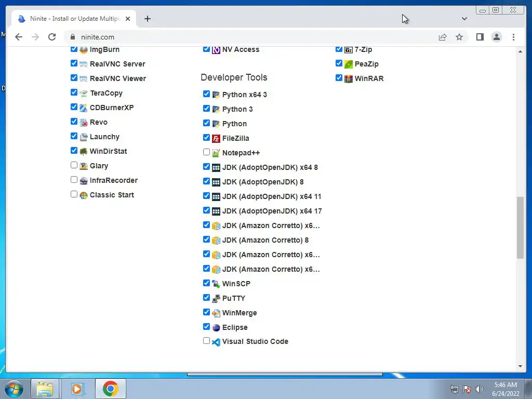The width and height of the screenshot is (532, 399).
Task: Click the JDK AdoptOpenJDK x64 8 icon
Action: (216, 168)
